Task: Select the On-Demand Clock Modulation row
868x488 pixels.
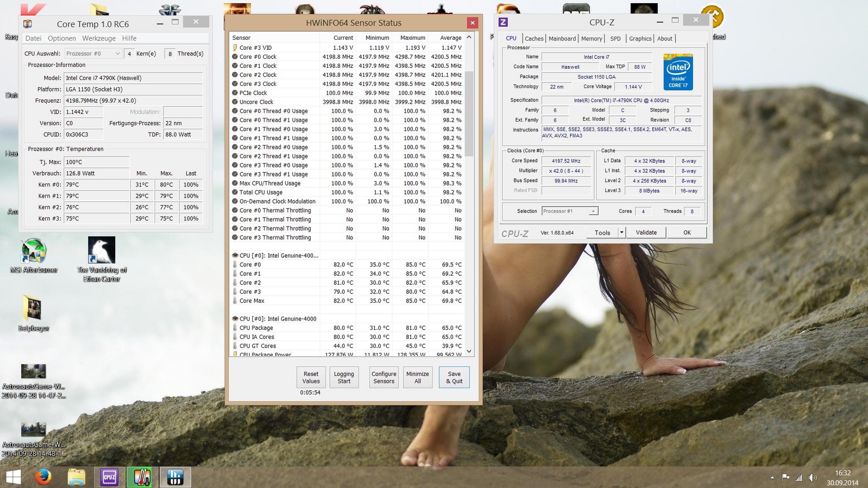Action: [x=347, y=201]
